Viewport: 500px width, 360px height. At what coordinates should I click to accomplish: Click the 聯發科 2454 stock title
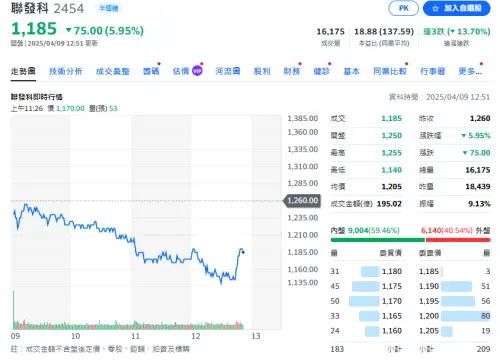47,8
